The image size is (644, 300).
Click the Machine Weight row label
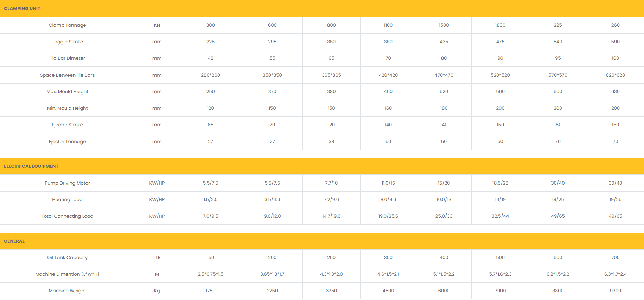(67, 291)
